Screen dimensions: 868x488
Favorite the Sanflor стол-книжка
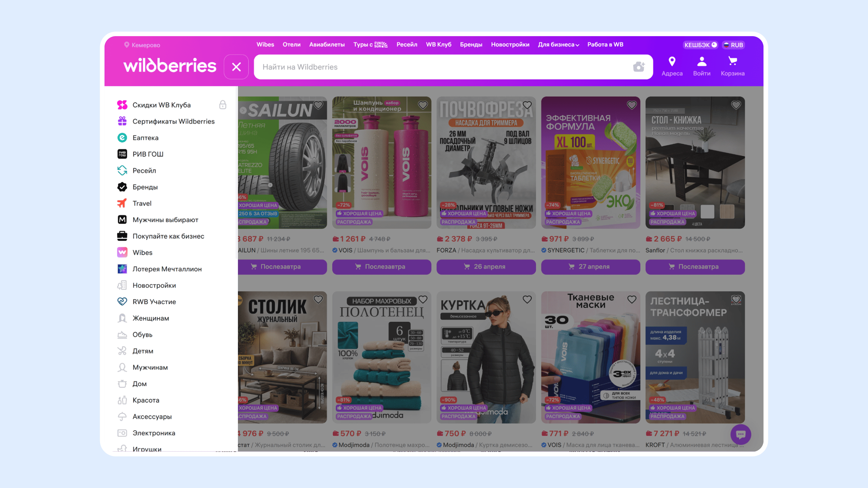click(736, 105)
